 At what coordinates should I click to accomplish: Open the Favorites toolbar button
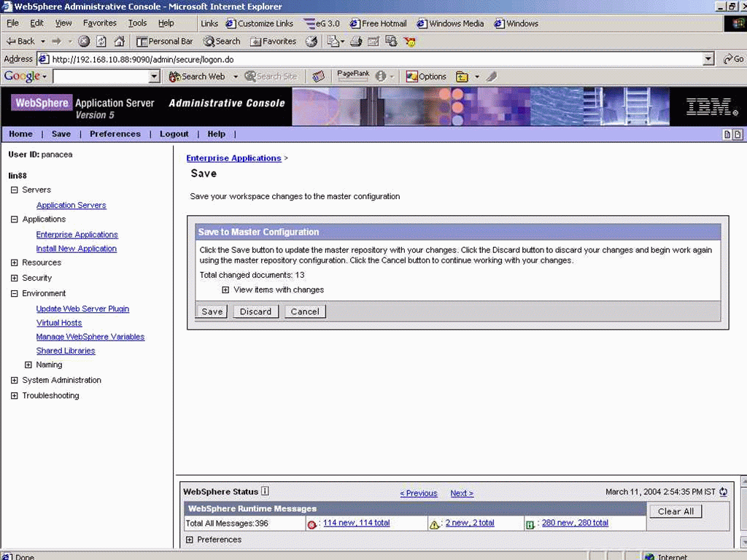274,42
